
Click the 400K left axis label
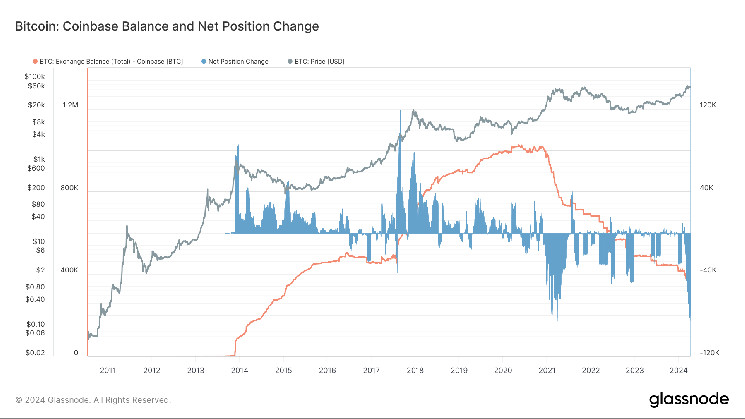coord(69,271)
